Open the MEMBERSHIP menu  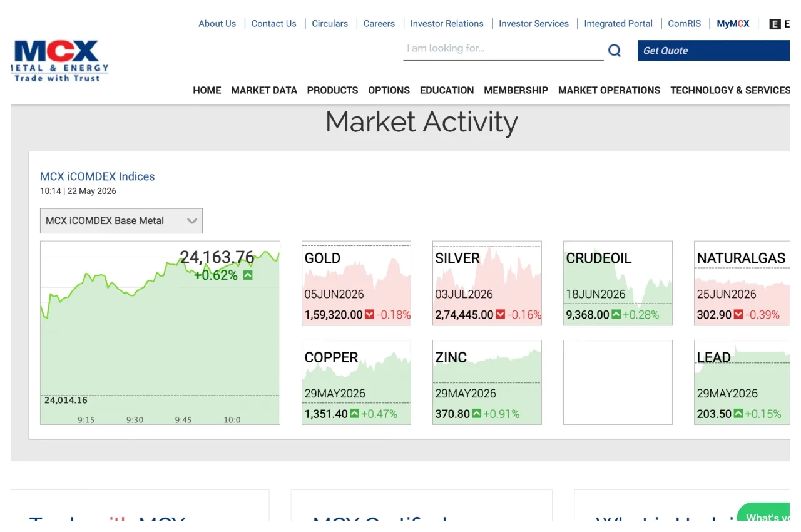click(x=516, y=90)
